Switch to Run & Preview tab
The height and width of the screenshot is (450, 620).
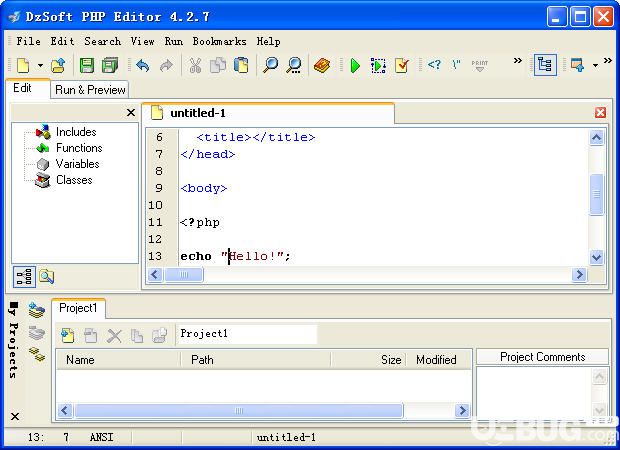point(90,90)
